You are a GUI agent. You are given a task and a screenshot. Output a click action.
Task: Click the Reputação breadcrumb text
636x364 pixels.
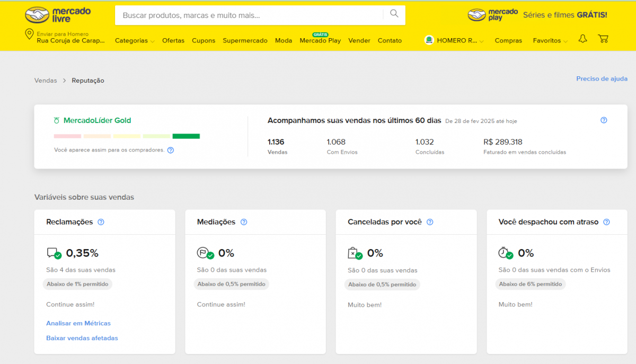click(88, 81)
